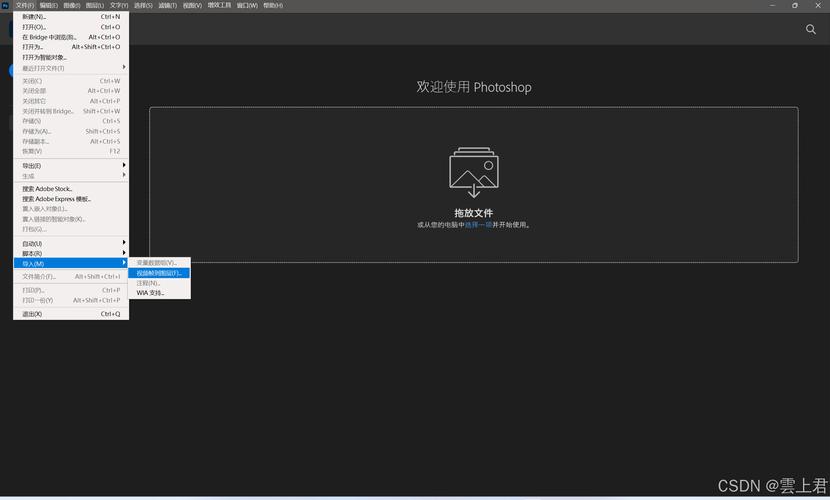Image resolution: width=830 pixels, height=500 pixels.
Task: Click the 欢迎使用 Photoshop heading
Action: click(474, 87)
